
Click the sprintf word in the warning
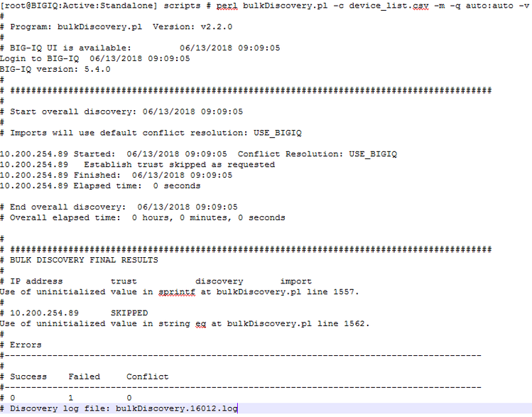click(x=177, y=292)
